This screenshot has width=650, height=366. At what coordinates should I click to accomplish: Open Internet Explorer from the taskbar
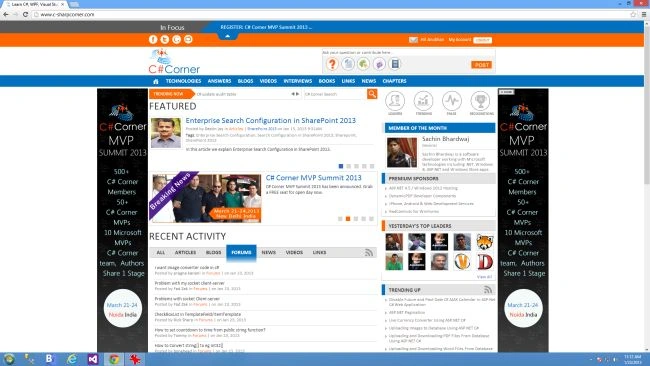pyautogui.click(x=72, y=359)
